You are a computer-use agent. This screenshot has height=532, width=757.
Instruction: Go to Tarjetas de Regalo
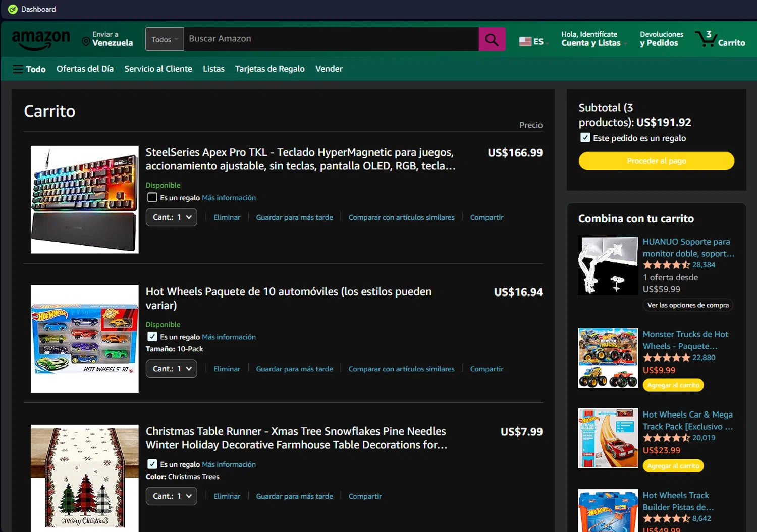click(269, 69)
